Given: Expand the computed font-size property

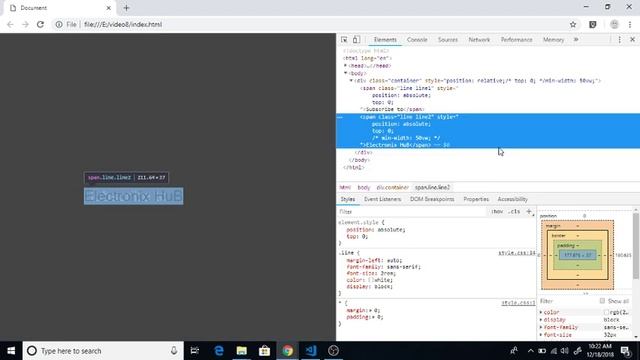Looking at the screenshot, I should [541, 335].
